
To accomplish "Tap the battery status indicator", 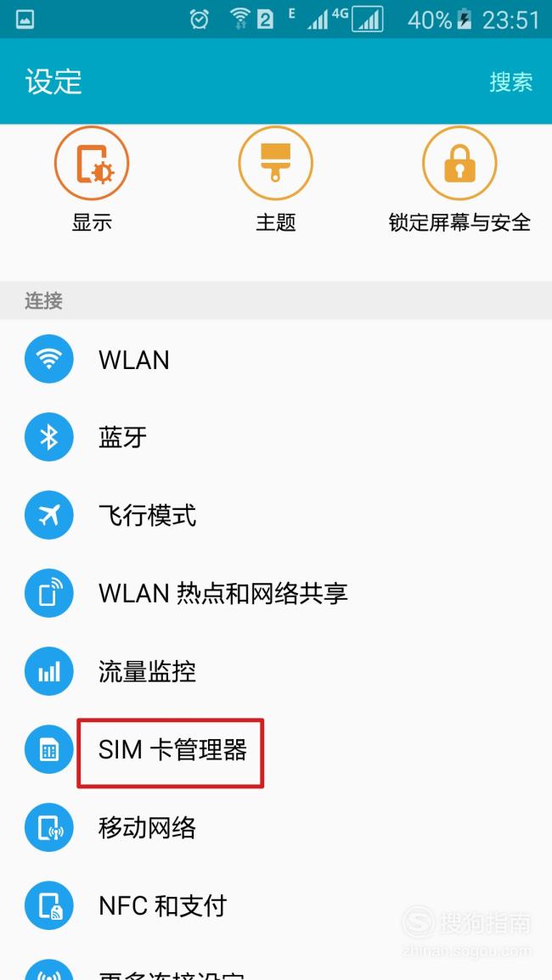I will 464,20.
